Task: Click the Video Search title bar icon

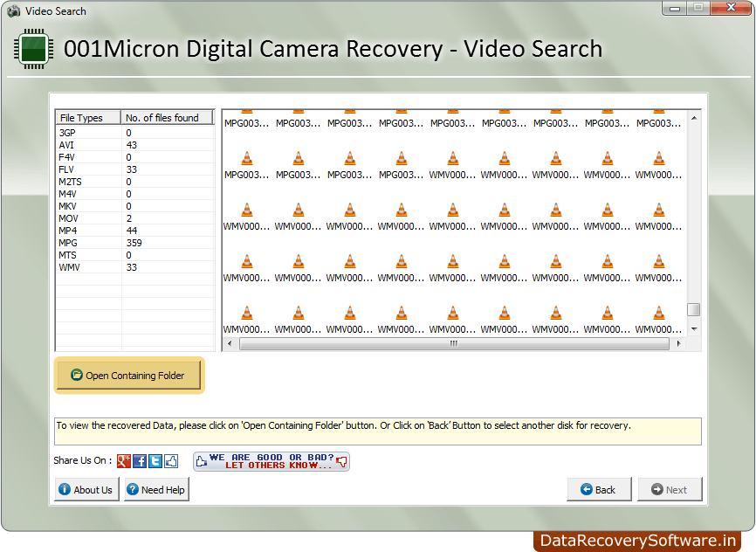Action: (14, 10)
